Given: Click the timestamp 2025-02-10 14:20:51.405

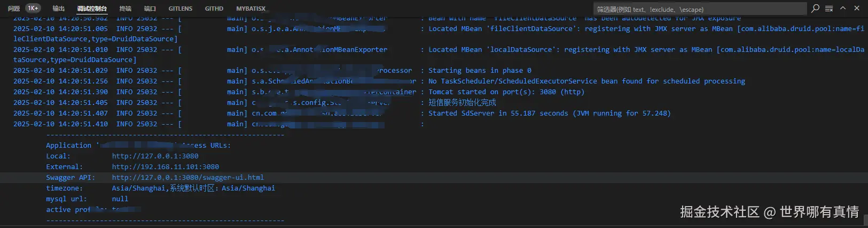Looking at the screenshot, I should (60, 103).
